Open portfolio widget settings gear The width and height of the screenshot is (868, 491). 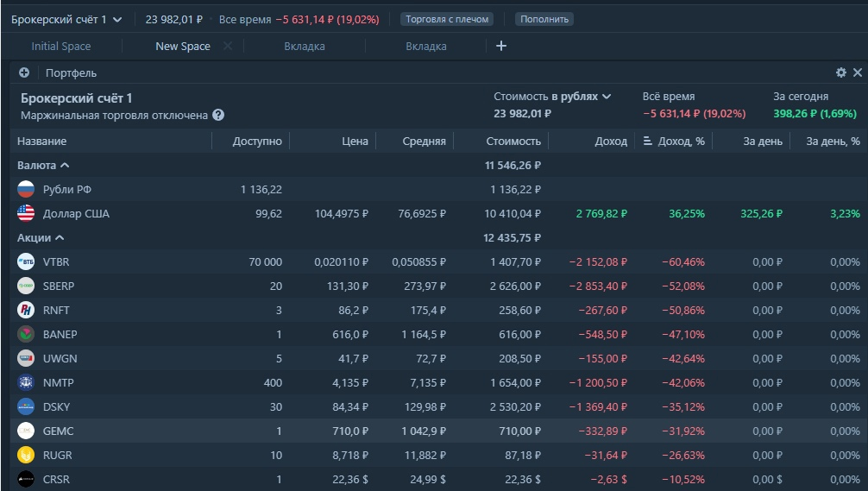tap(841, 73)
